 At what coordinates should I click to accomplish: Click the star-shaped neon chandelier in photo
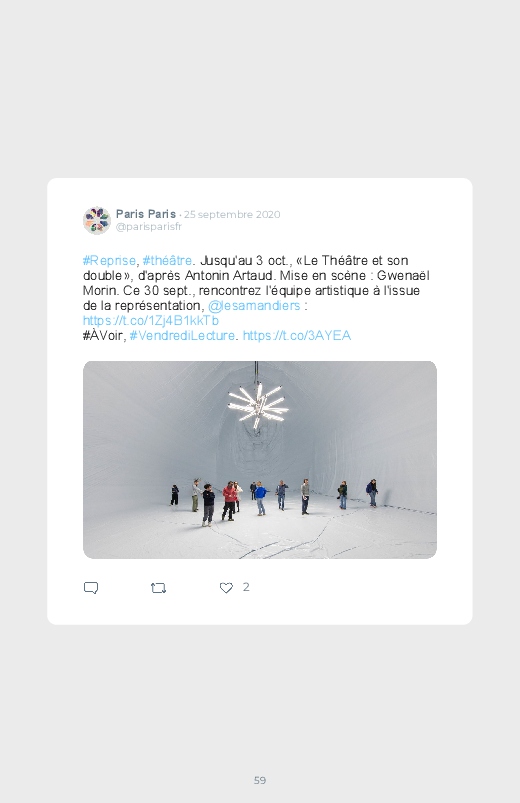click(x=257, y=405)
